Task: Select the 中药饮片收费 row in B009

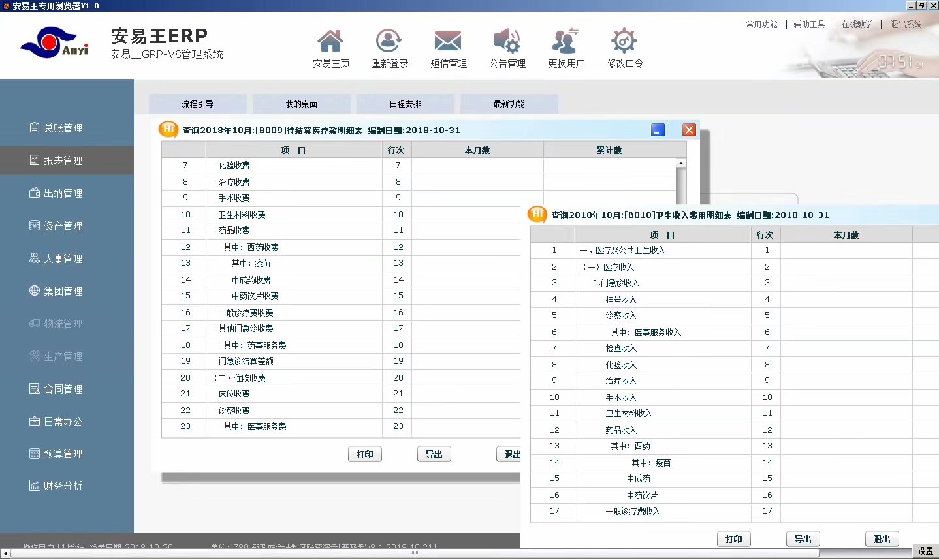Action: point(341,296)
